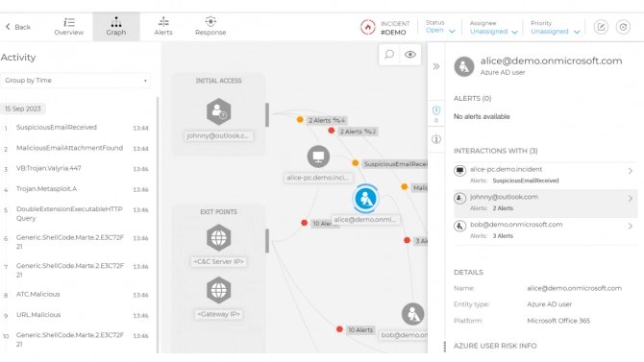Viewport: 644px width, 362px height.
Task: Click the 2 Alerts 2 edge label
Action: pyautogui.click(x=358, y=132)
